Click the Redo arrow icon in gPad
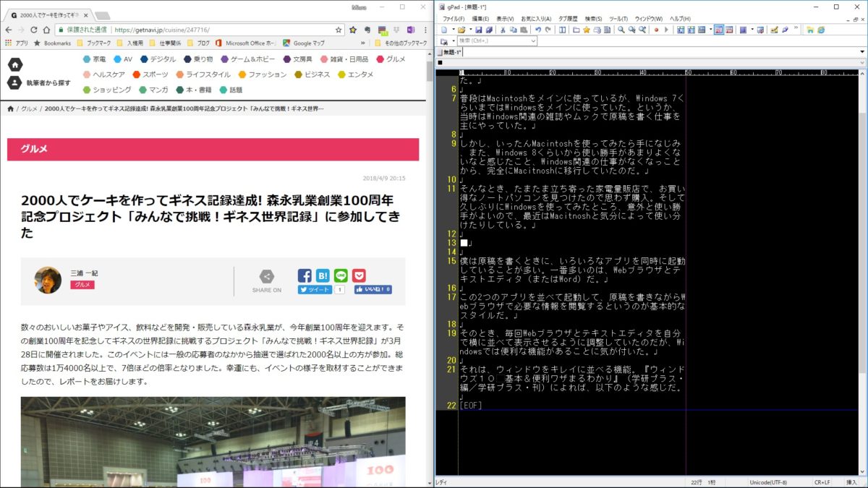The width and height of the screenshot is (868, 488). pos(548,30)
